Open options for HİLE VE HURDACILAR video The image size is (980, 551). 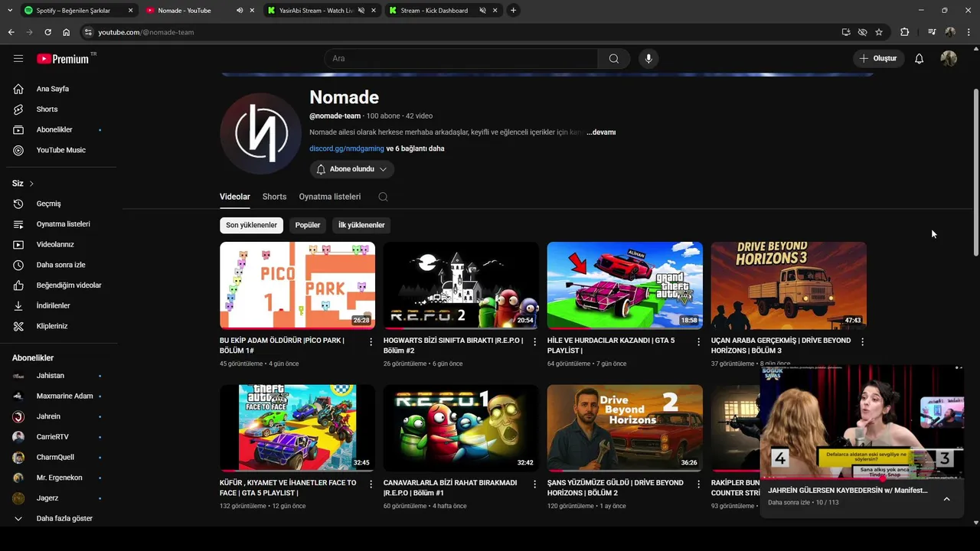698,342
